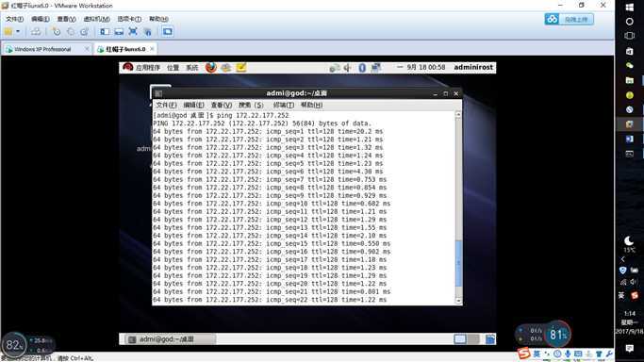Viewport: 644px width, 362px height.
Task: Open the mail client panel launcher icon
Action: point(226,67)
